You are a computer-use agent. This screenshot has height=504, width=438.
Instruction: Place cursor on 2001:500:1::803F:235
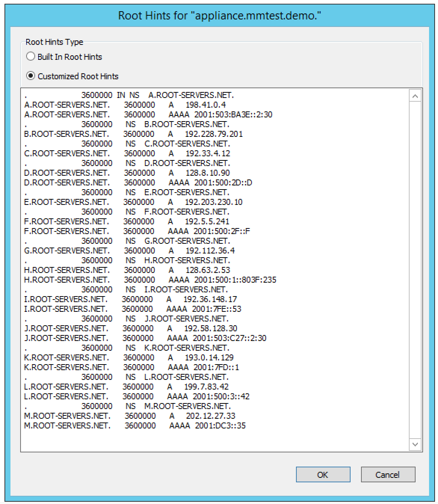[235, 280]
